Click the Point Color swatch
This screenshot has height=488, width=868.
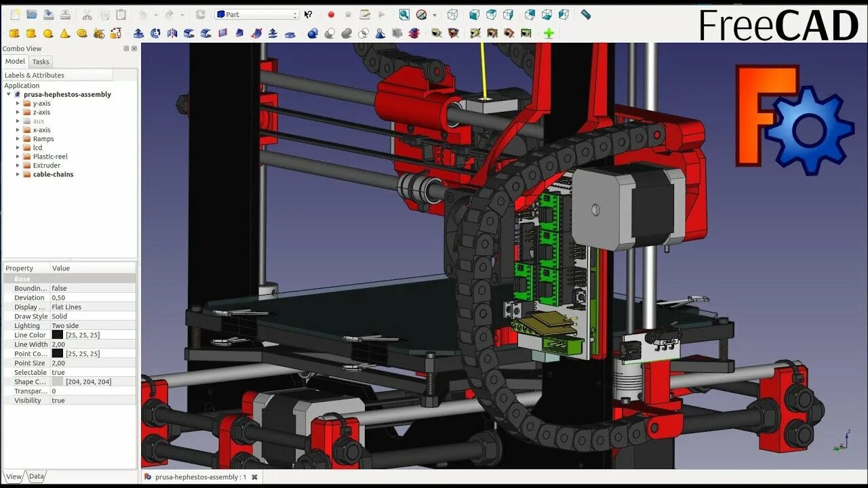(x=58, y=354)
